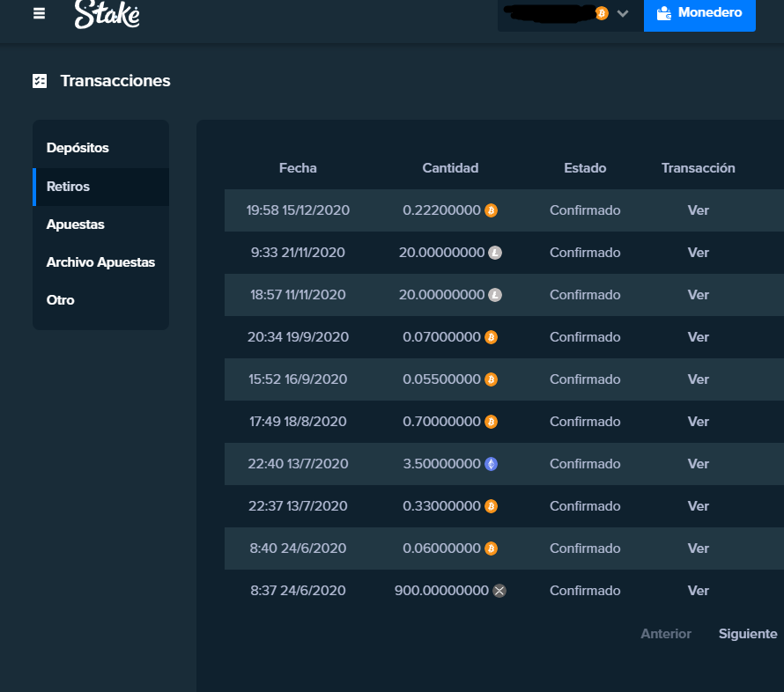Screen dimensions: 784x692
Task: Click the Fecha column header
Action: click(298, 168)
